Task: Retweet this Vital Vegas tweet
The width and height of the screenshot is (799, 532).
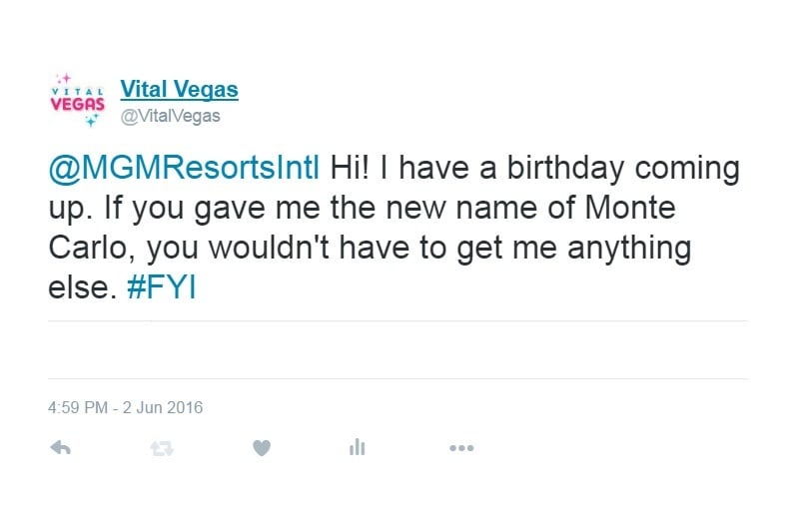Action: [x=162, y=448]
